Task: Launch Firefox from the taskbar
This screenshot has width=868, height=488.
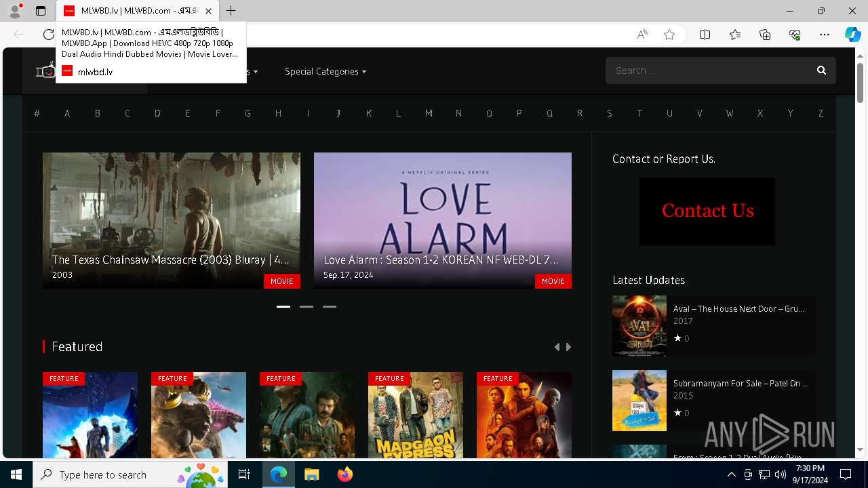Action: pos(345,474)
